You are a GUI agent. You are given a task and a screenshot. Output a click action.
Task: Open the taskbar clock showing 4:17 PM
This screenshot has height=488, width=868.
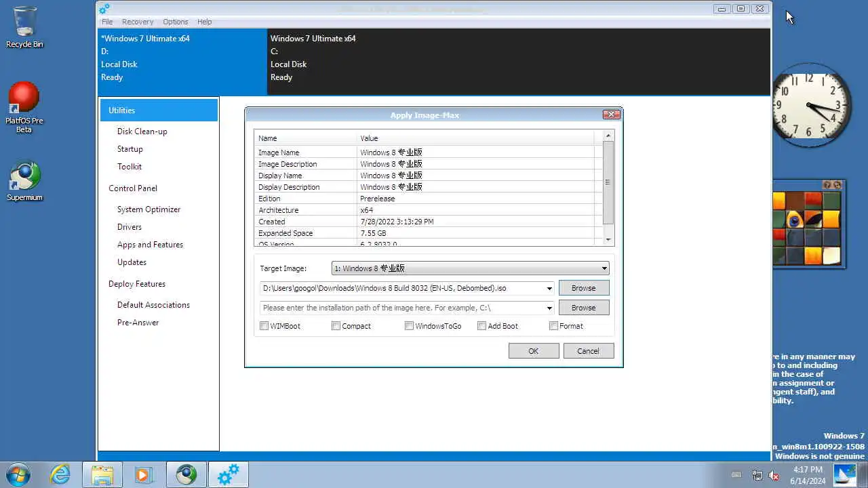808,475
